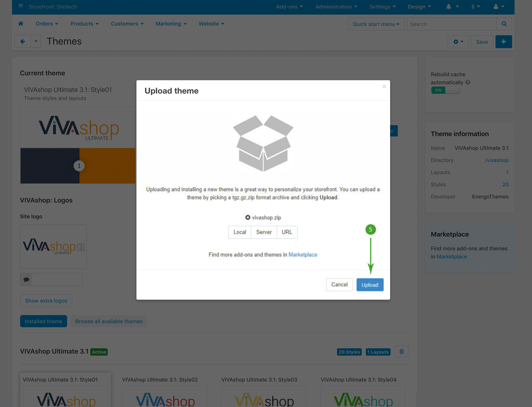The height and width of the screenshot is (407, 532).
Task: Open Marketplace link in sidebar panel
Action: (452, 257)
